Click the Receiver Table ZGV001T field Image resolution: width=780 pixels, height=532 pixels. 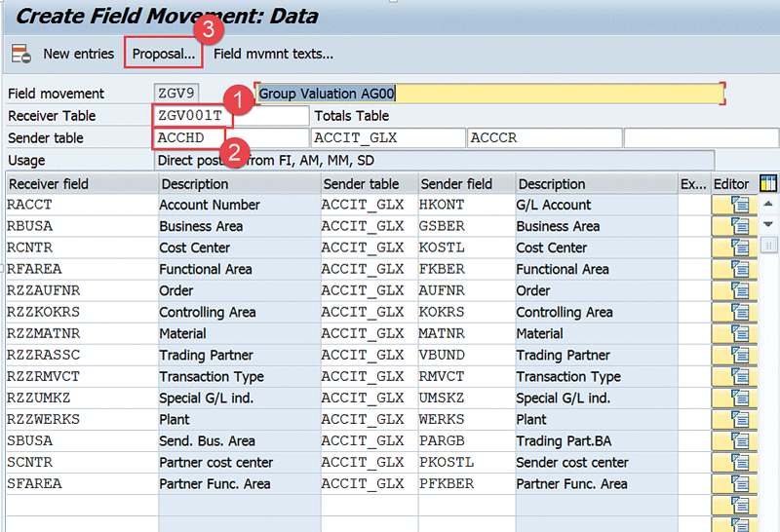point(192,116)
